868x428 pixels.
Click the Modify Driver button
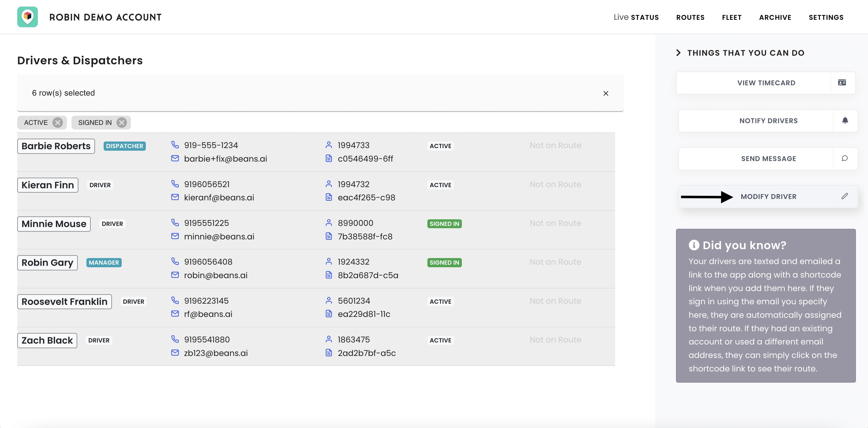point(768,196)
